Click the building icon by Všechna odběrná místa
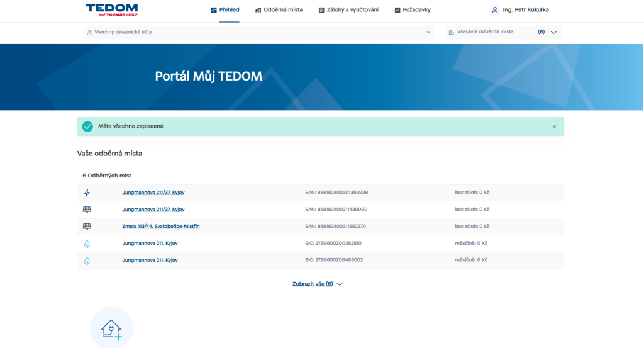The image size is (644, 348). tap(452, 32)
